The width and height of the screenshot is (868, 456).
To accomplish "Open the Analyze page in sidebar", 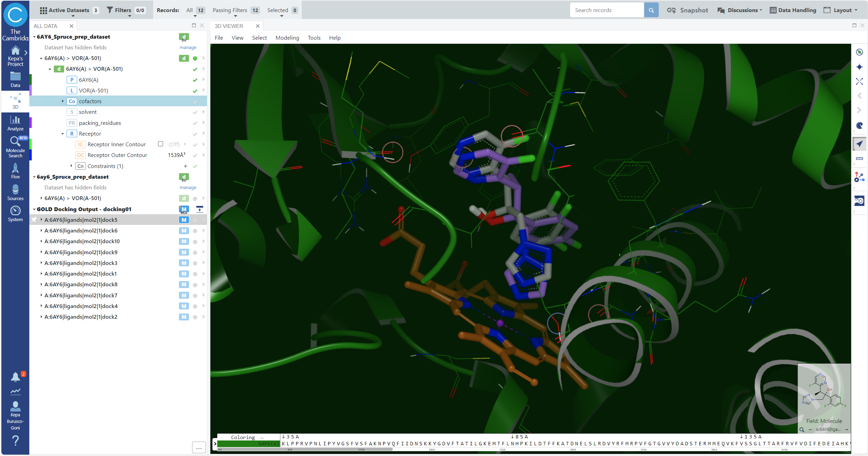I will click(x=15, y=123).
